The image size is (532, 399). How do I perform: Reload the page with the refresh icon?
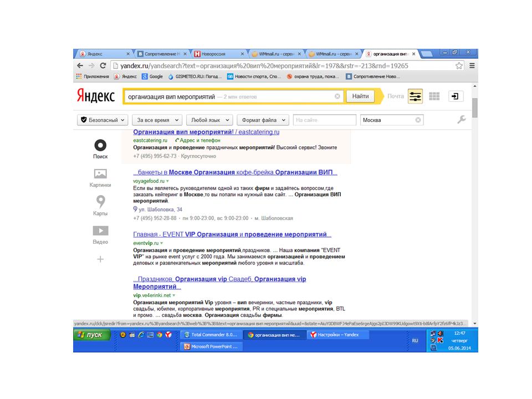(103, 65)
